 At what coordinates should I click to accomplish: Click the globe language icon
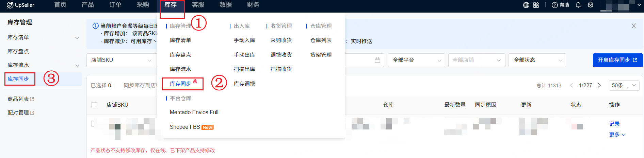[526, 5]
